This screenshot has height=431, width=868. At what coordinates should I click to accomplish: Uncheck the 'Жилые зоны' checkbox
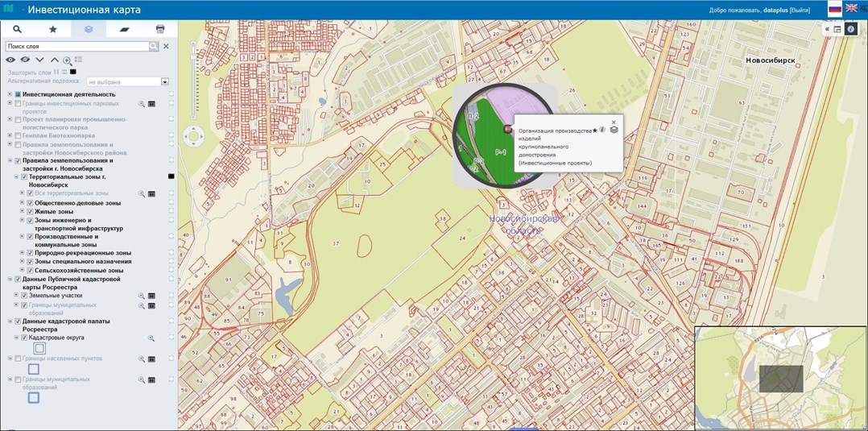pos(31,212)
